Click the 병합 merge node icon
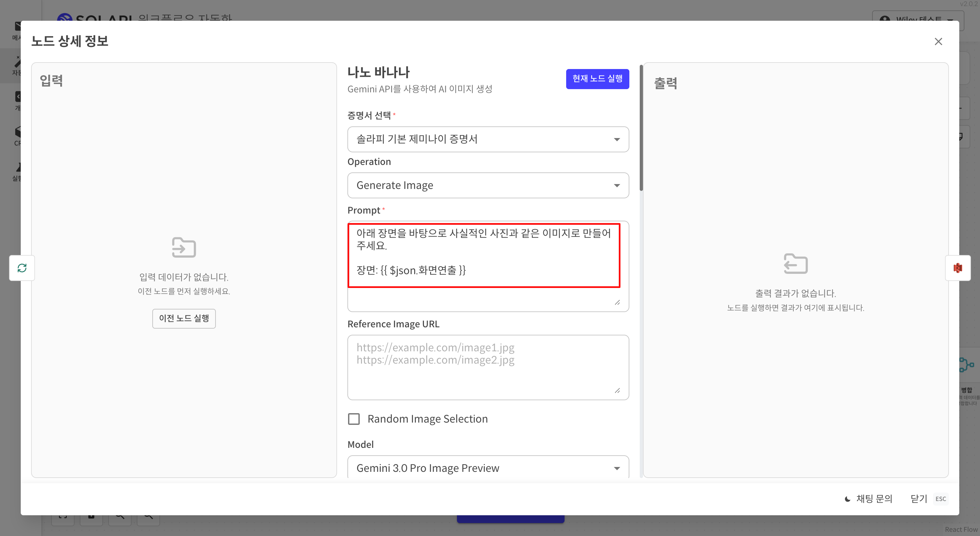The width and height of the screenshot is (980, 536). [966, 365]
